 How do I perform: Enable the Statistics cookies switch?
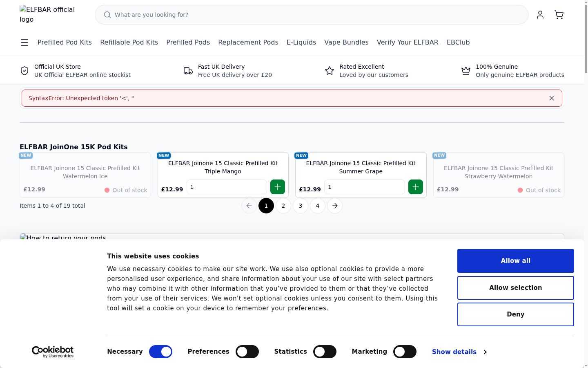pyautogui.click(x=325, y=352)
